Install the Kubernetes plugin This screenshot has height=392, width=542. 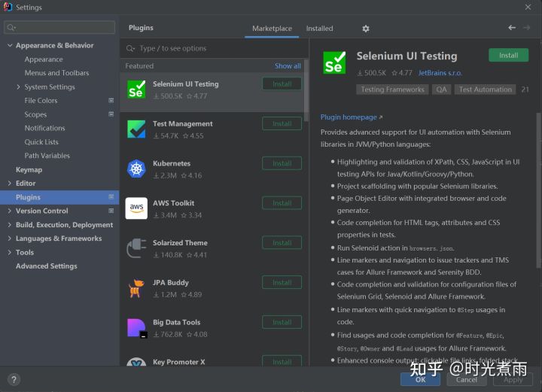[x=282, y=163]
